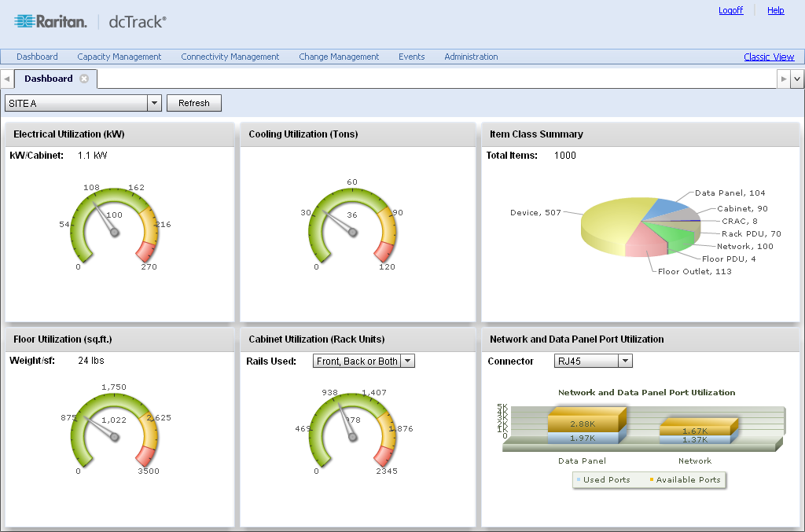The image size is (805, 532).
Task: Click the Floor Utilization gauge needle hub
Action: pos(115,437)
